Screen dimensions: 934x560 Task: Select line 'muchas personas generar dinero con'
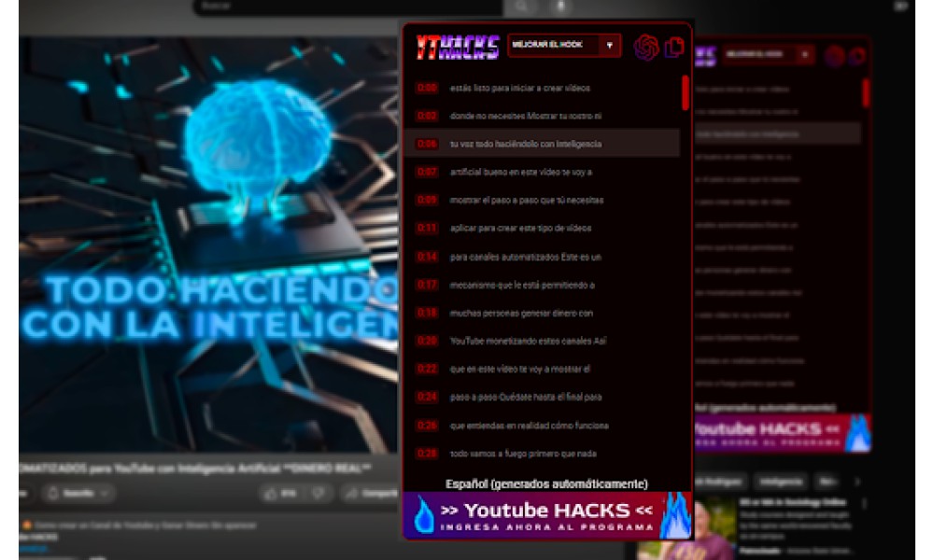point(521,313)
